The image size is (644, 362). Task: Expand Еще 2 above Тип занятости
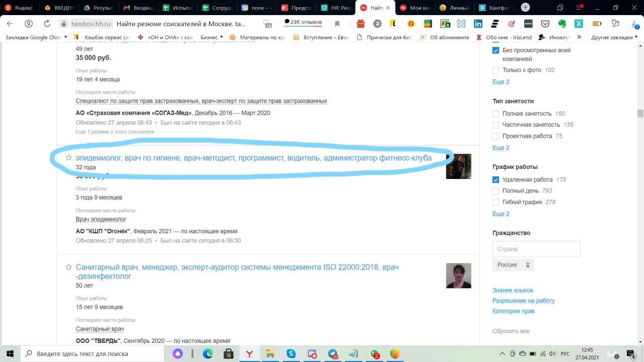click(501, 82)
